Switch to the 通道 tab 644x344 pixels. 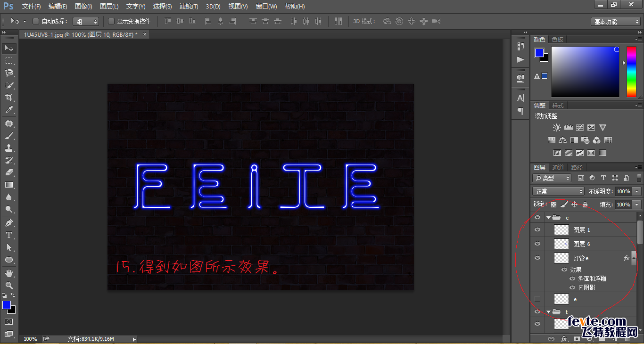click(x=557, y=167)
